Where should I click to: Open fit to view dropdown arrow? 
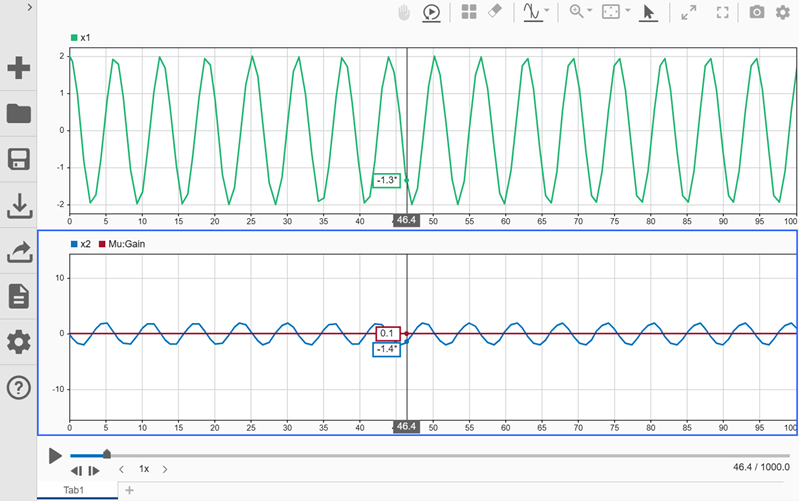coord(628,10)
